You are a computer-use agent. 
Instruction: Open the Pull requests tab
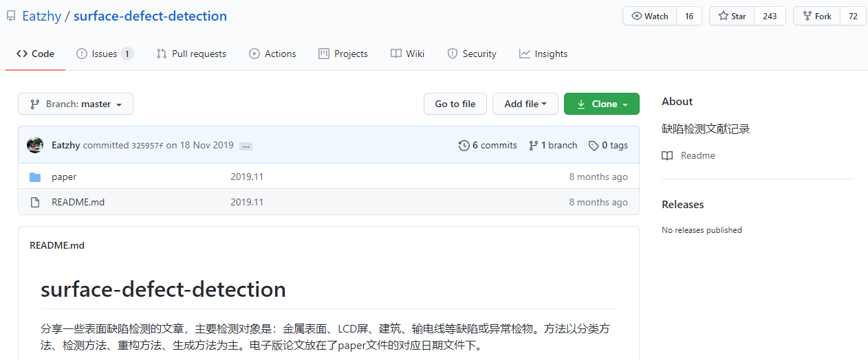click(x=191, y=54)
